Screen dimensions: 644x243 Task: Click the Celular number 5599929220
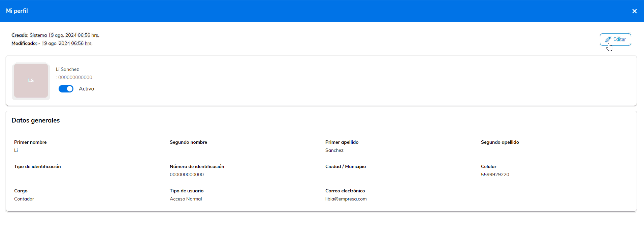pos(495,174)
